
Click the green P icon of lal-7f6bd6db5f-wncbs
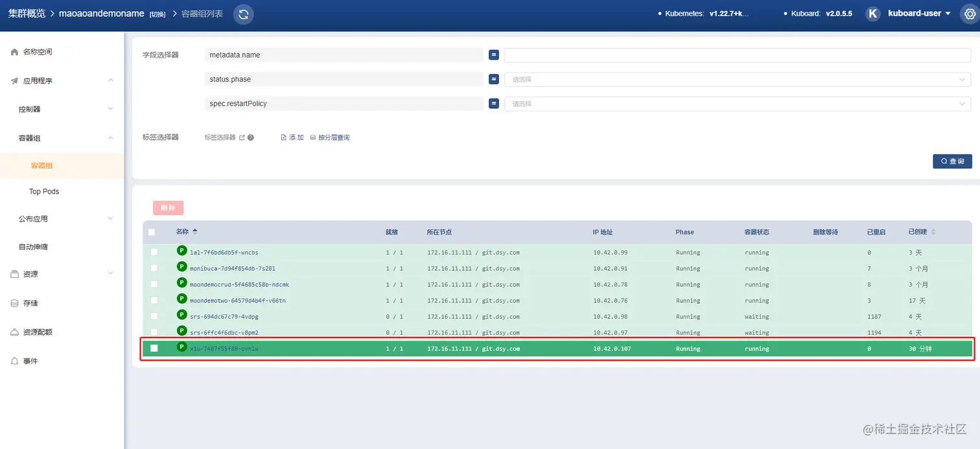[x=182, y=251]
